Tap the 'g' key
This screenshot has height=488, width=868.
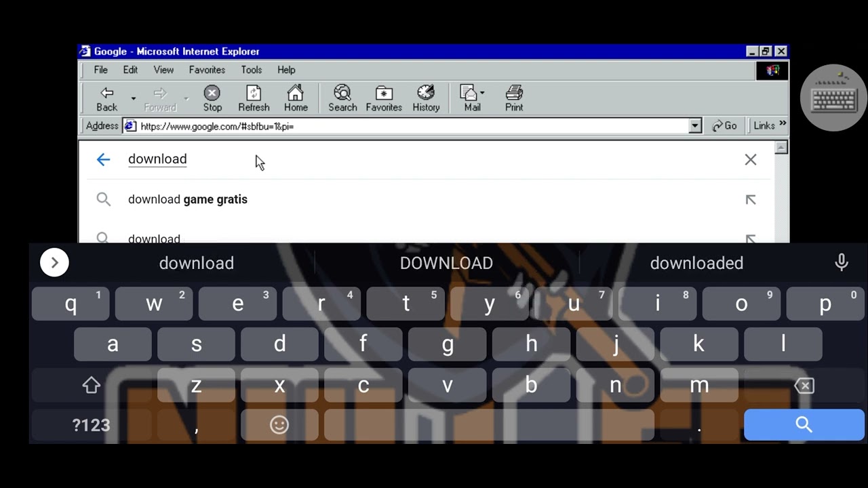(x=448, y=344)
